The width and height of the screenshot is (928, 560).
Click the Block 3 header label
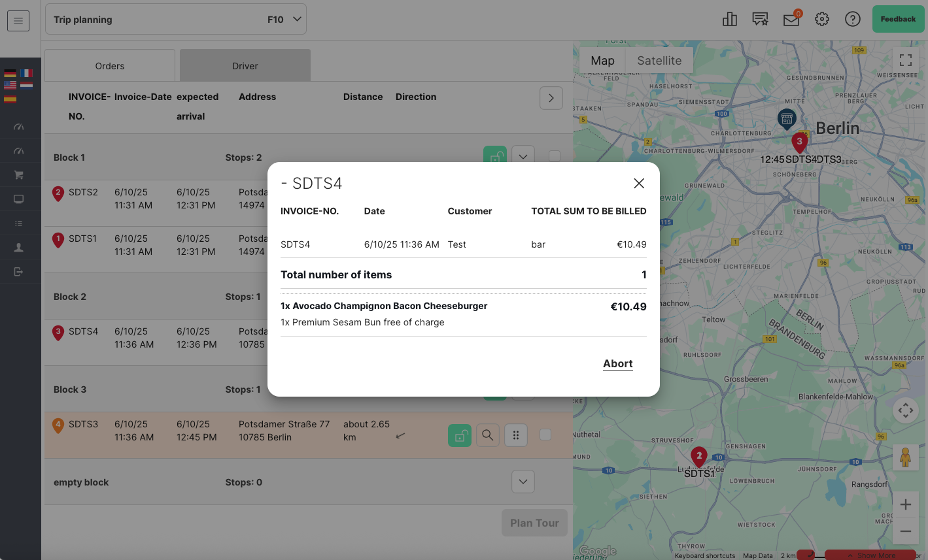pos(70,389)
